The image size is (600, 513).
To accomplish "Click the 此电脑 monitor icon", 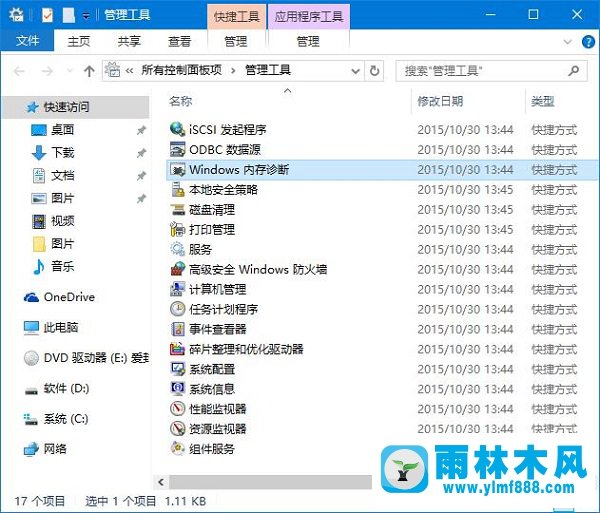I will pyautogui.click(x=31, y=328).
